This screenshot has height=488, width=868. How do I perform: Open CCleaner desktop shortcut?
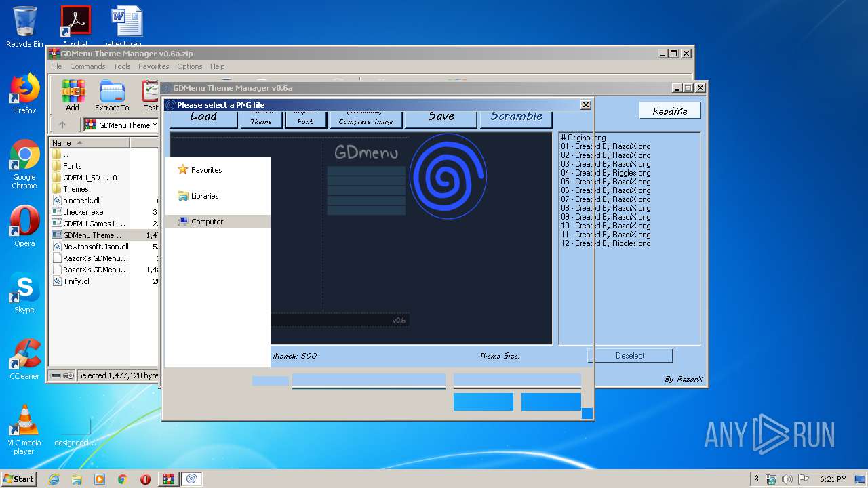[24, 359]
